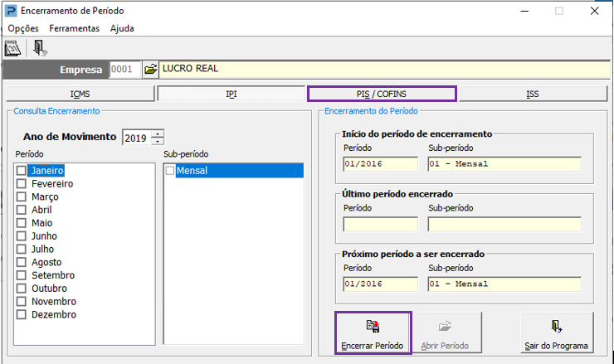Open the Opções menu
The height and width of the screenshot is (364, 614).
coord(23,28)
